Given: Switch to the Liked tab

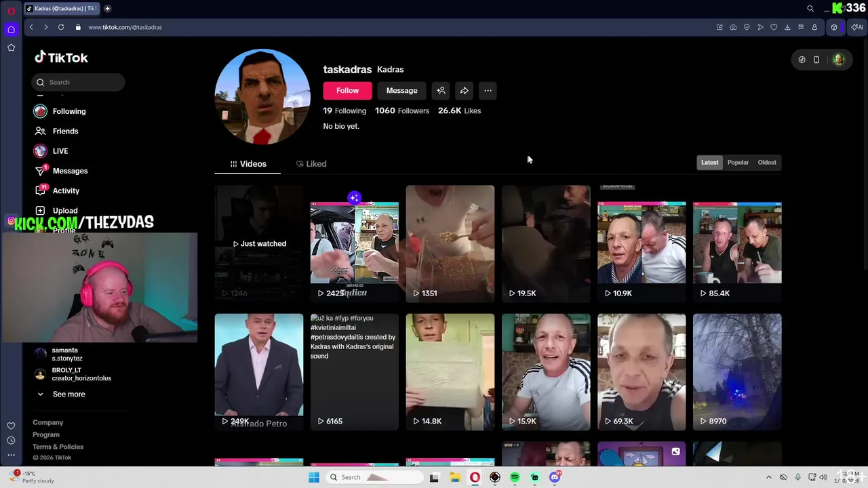Looking at the screenshot, I should (x=311, y=164).
